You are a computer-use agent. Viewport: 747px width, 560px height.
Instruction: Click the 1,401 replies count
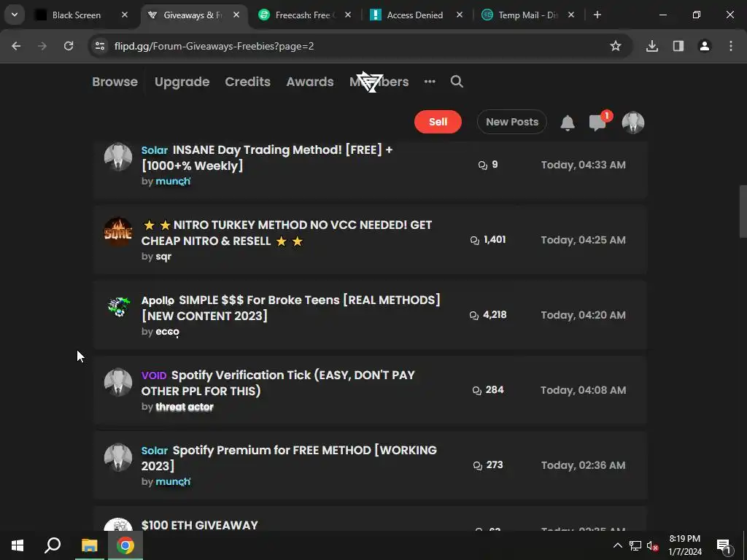tap(488, 239)
